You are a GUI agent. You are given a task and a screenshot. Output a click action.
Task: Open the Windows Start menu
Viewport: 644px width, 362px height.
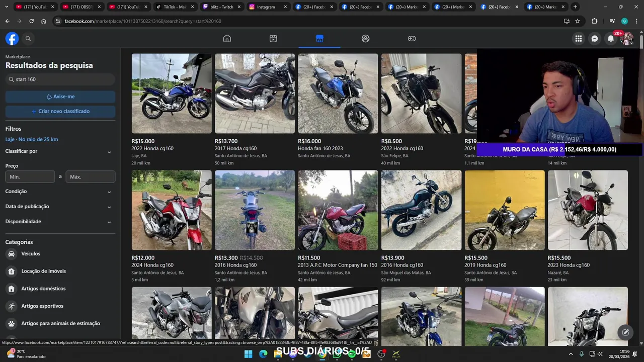pyautogui.click(x=249, y=354)
